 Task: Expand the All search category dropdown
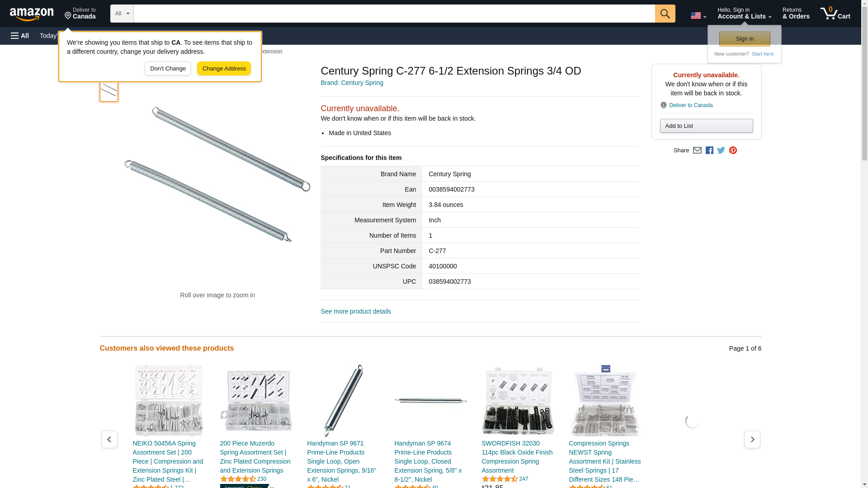click(122, 14)
